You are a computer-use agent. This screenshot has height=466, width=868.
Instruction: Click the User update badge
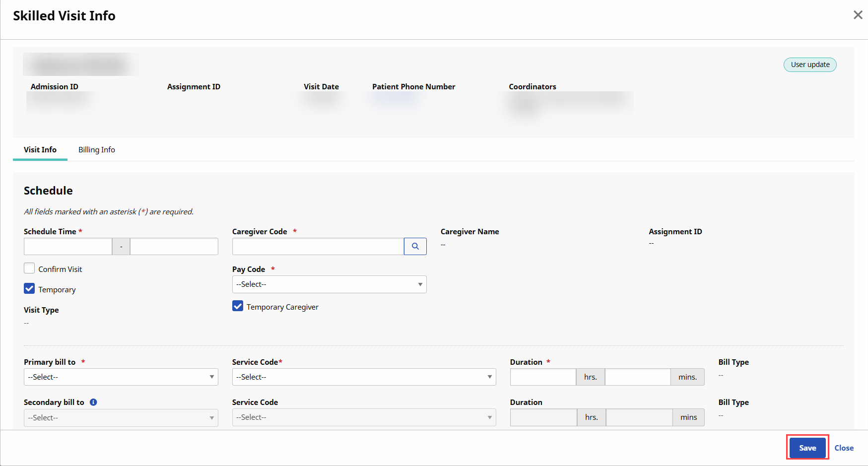click(x=810, y=65)
